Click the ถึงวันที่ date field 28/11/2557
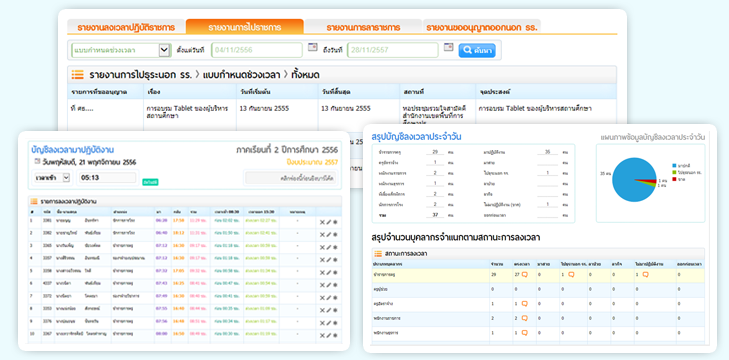Screen dimensions: 729x360 [392, 50]
